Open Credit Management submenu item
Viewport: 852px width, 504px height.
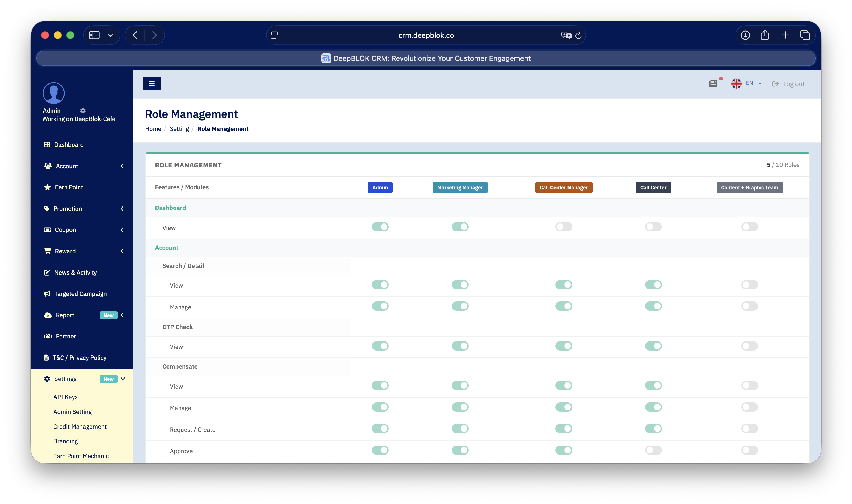(80, 427)
